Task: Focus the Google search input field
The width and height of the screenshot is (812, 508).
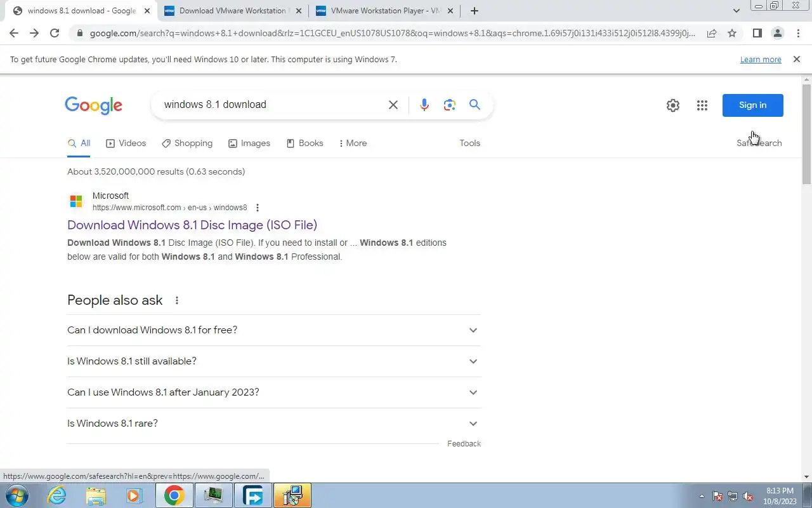Action: (x=272, y=105)
